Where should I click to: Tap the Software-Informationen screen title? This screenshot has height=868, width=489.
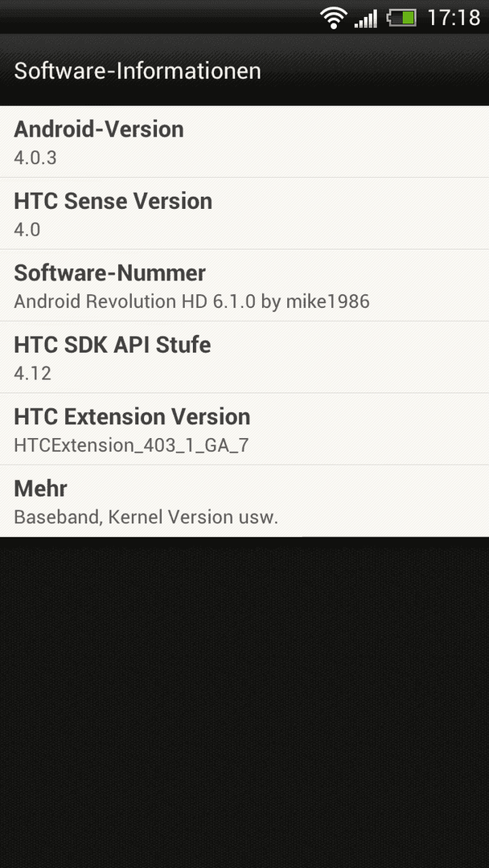point(138,71)
